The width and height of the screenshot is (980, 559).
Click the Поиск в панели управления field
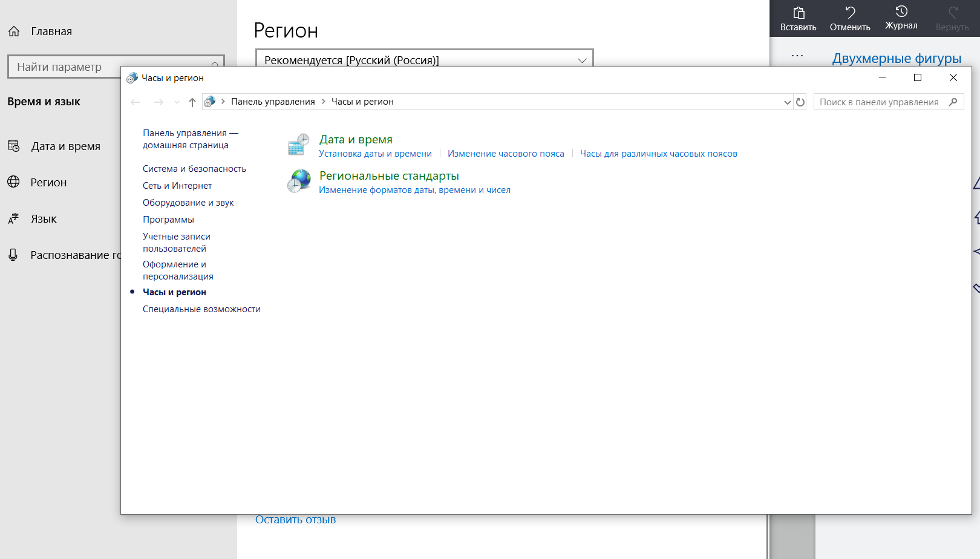click(x=880, y=102)
